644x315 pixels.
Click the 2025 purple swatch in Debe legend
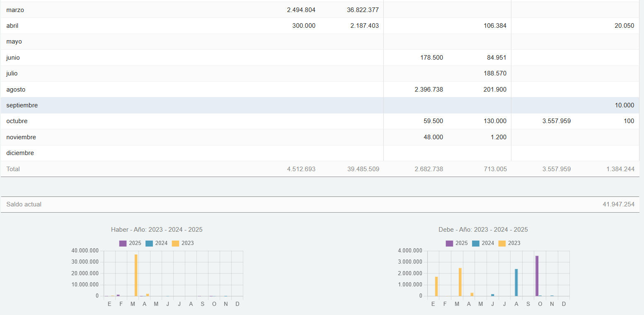click(x=450, y=243)
